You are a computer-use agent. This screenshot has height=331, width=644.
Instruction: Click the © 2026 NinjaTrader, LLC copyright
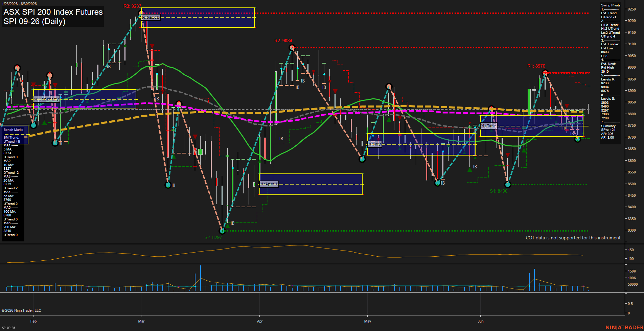pyautogui.click(x=21, y=310)
